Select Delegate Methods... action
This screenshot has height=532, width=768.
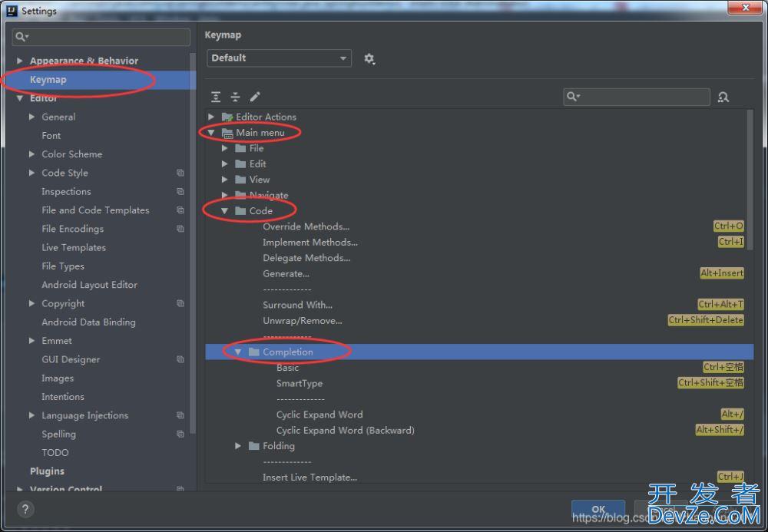[306, 258]
